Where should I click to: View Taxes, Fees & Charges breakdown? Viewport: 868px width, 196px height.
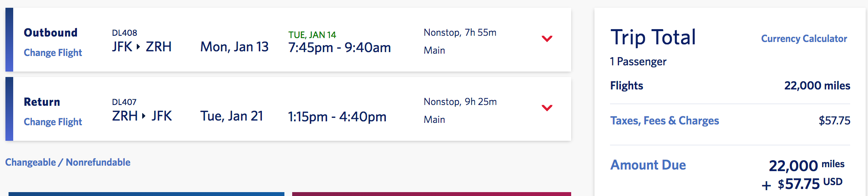click(x=664, y=121)
